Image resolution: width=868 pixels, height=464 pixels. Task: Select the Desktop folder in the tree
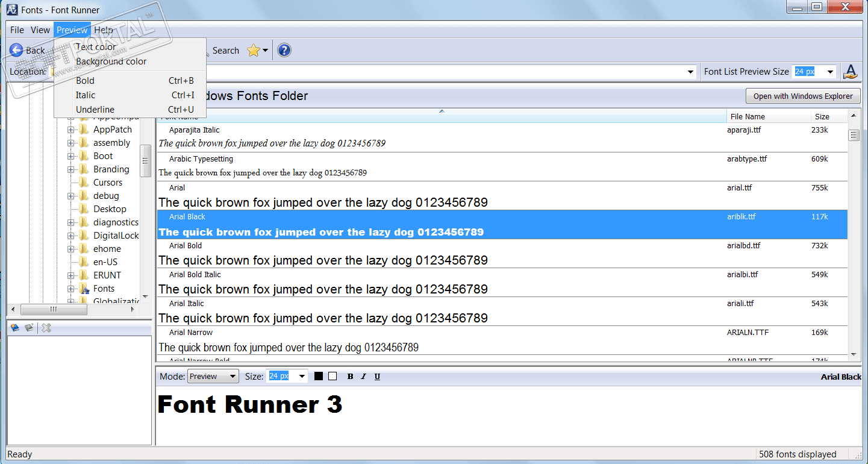pyautogui.click(x=110, y=209)
